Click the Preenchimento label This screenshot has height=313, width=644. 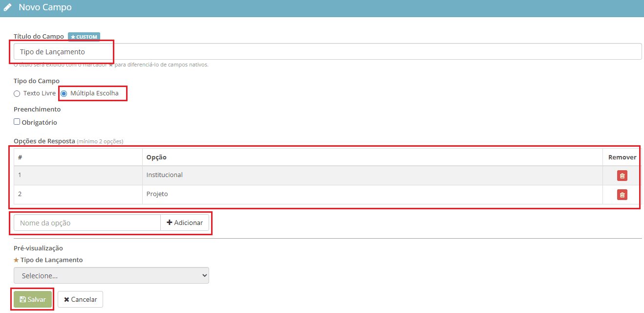click(37, 109)
